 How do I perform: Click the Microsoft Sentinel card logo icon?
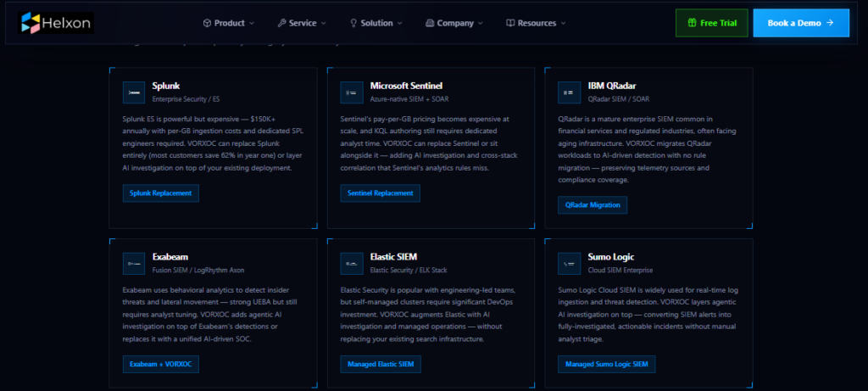pos(352,92)
